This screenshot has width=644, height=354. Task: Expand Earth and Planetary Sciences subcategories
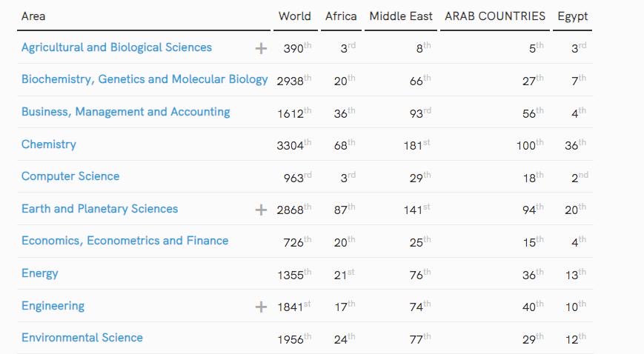point(261,210)
